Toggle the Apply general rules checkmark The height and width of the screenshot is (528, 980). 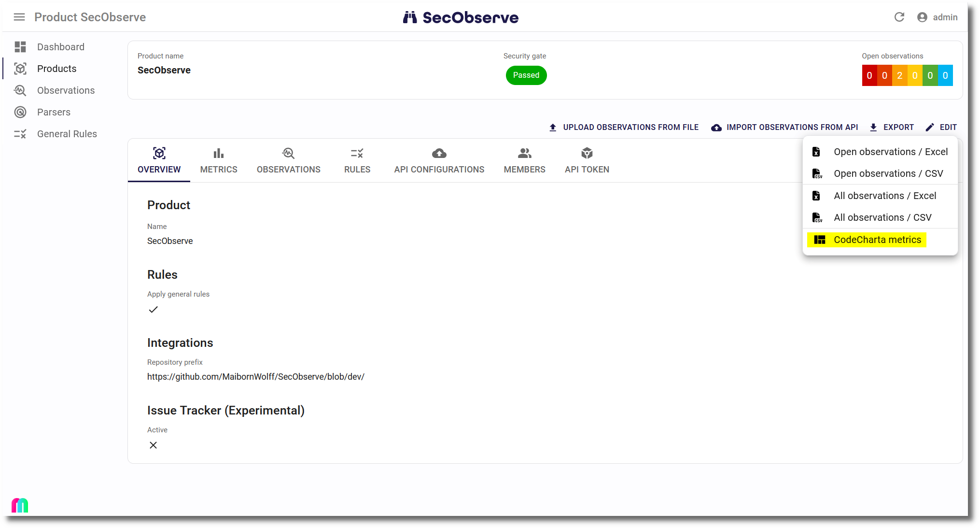pyautogui.click(x=154, y=310)
